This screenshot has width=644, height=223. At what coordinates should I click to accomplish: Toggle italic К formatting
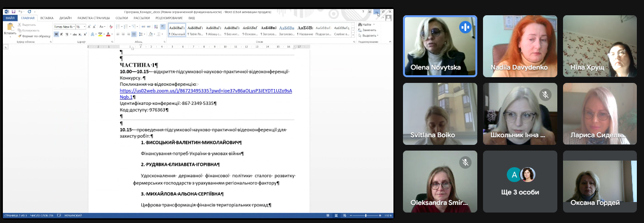coord(62,34)
